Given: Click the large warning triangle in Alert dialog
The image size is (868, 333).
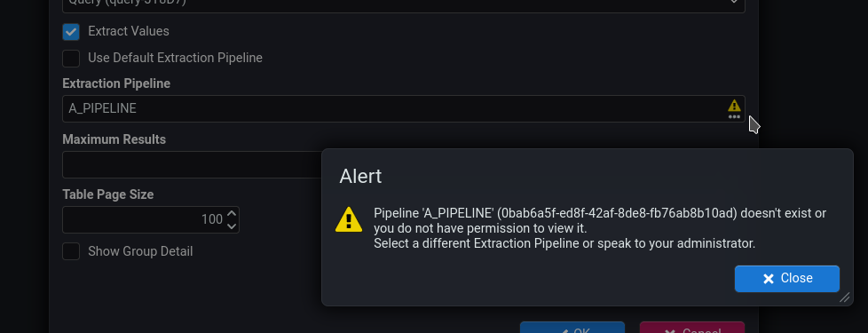Looking at the screenshot, I should click(x=349, y=219).
